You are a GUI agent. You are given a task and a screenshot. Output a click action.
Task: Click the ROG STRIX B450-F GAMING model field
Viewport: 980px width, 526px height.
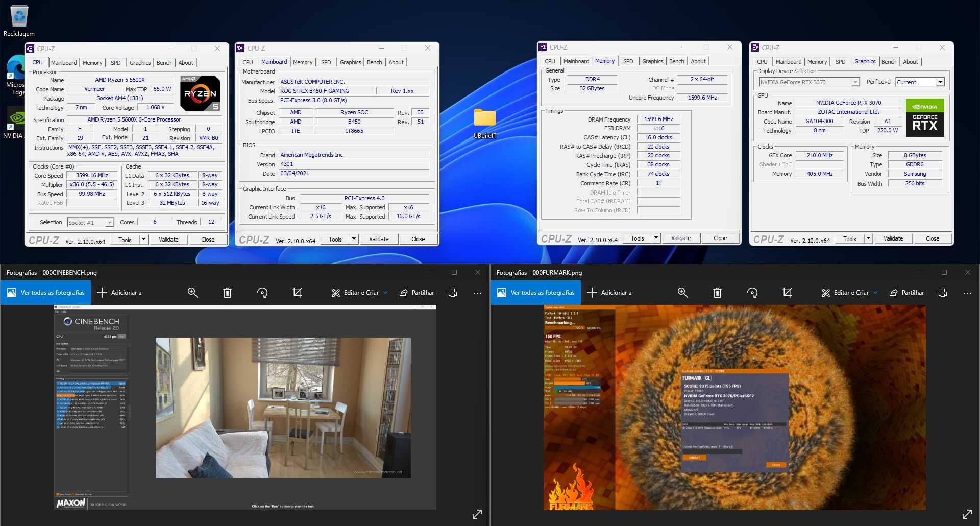click(x=326, y=91)
